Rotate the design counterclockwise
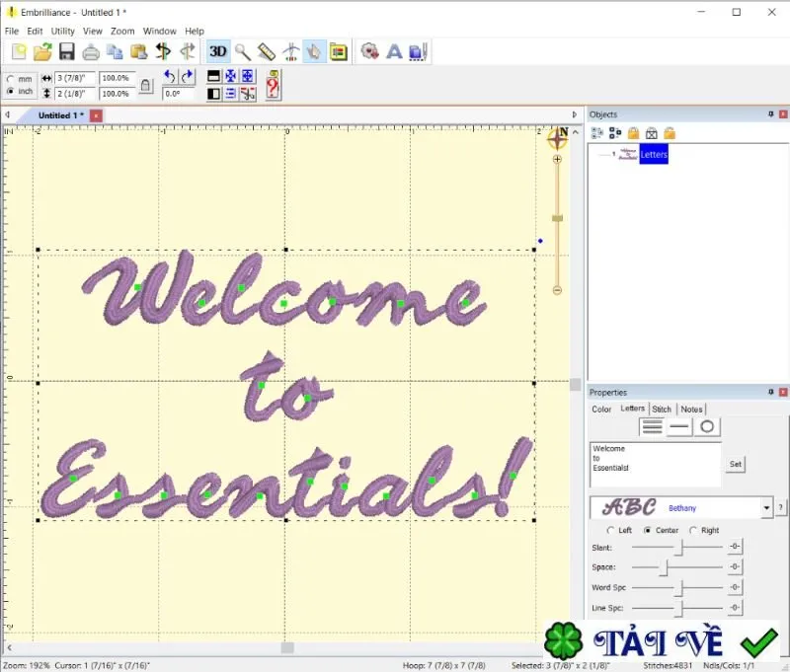The image size is (790, 672). pyautogui.click(x=170, y=77)
